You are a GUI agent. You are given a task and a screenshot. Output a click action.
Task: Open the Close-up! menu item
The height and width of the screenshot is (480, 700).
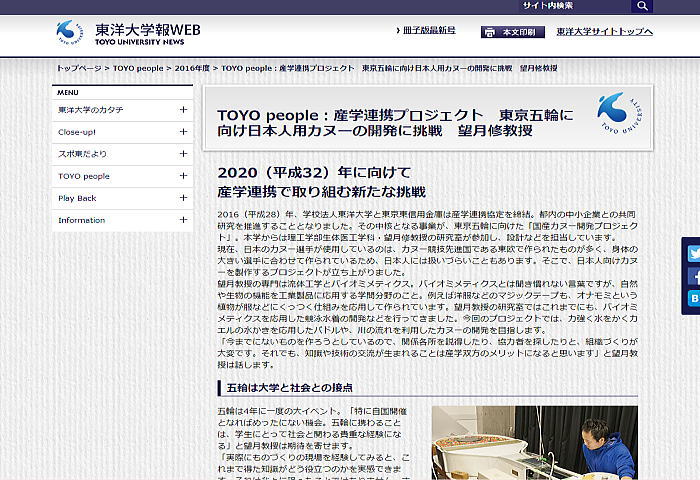point(123,132)
